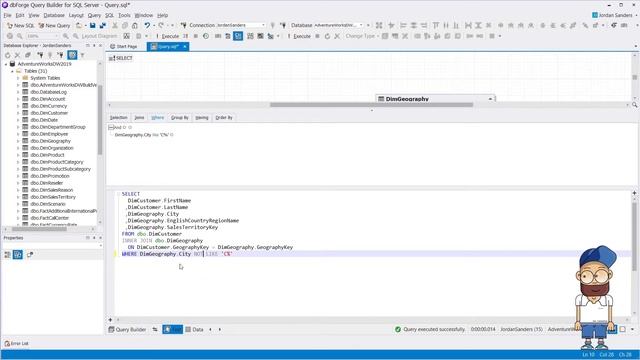Image resolution: width=640 pixels, height=360 pixels.
Task: Expand the System Tables folder
Action: click(18, 78)
